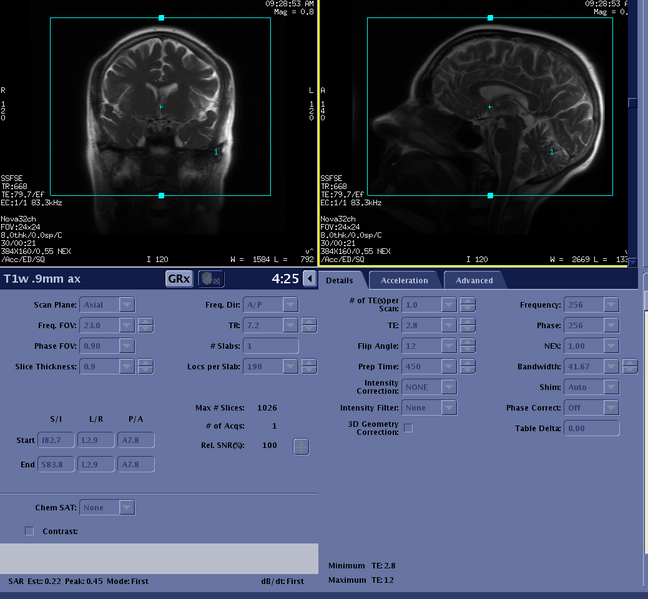Screen dimensions: 648x599
Task: Click the scan time 4:25 readout
Action: point(285,279)
